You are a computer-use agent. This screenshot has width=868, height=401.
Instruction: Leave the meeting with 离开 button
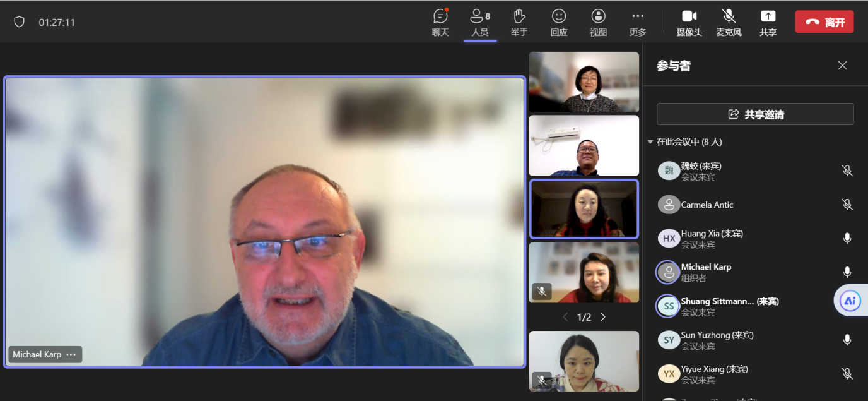click(824, 22)
